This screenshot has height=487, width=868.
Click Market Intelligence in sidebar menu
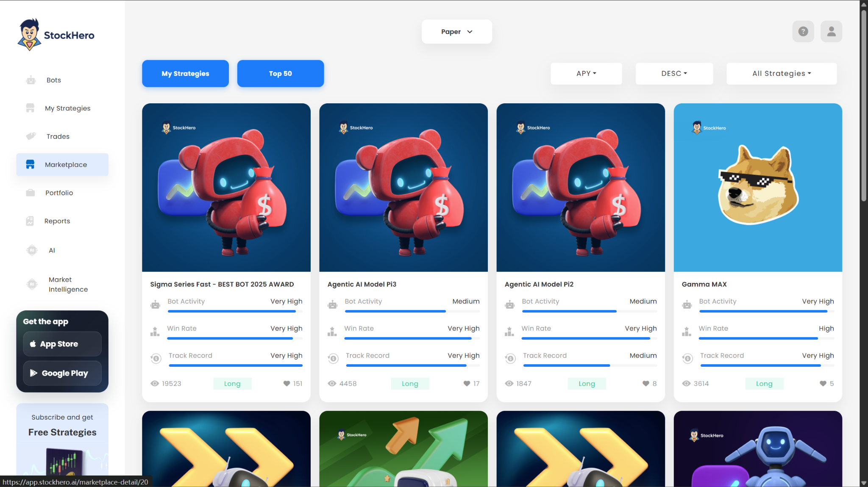point(62,284)
